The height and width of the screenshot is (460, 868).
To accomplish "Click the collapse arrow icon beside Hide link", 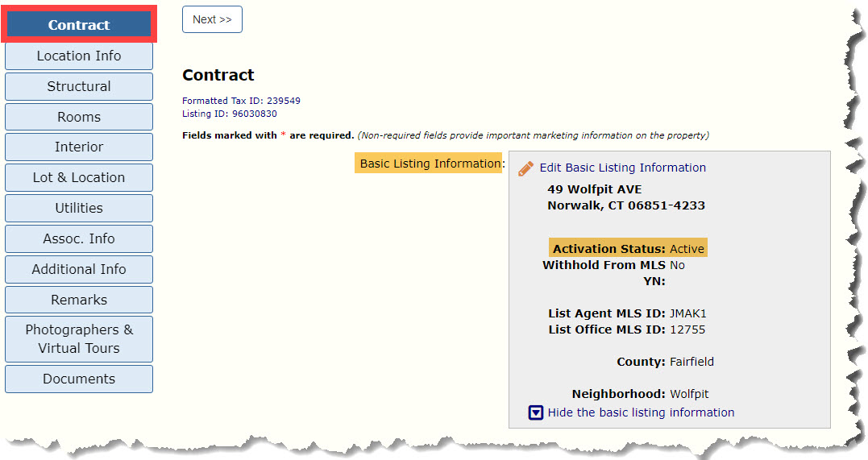I will pos(536,413).
